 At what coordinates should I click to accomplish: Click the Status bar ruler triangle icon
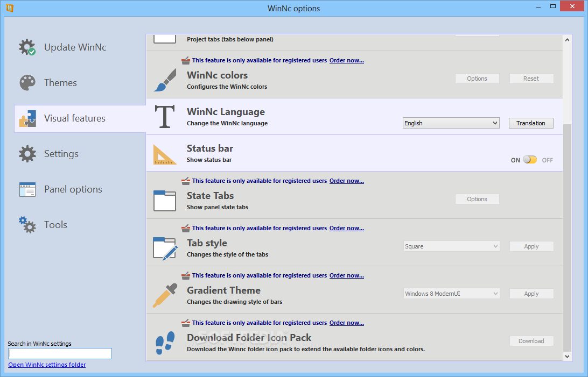pyautogui.click(x=165, y=155)
